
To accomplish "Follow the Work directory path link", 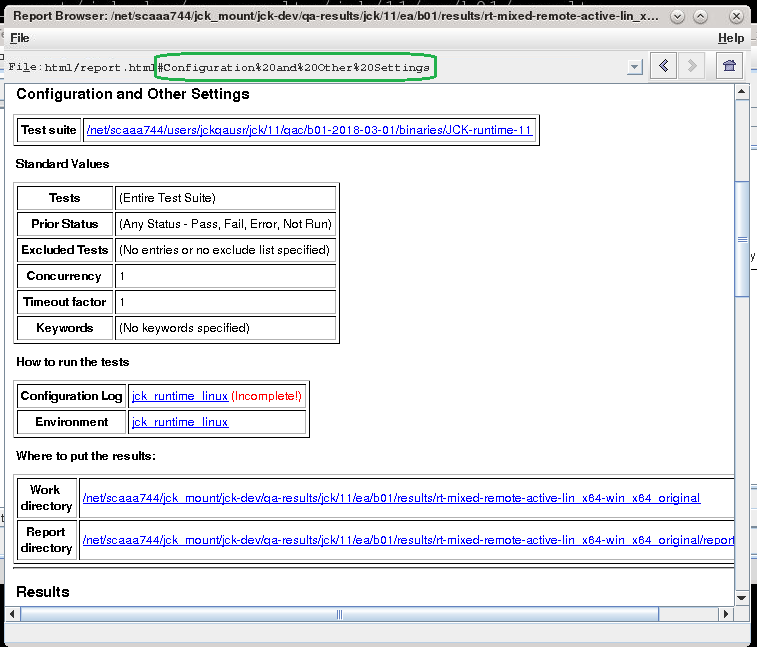I will point(391,498).
